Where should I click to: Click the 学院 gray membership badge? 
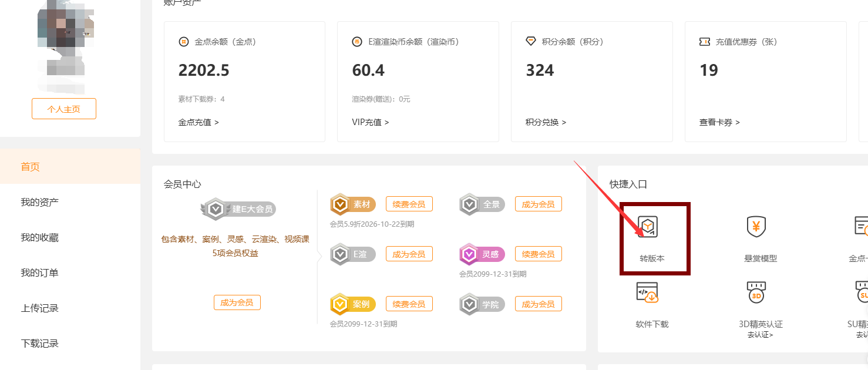[482, 304]
